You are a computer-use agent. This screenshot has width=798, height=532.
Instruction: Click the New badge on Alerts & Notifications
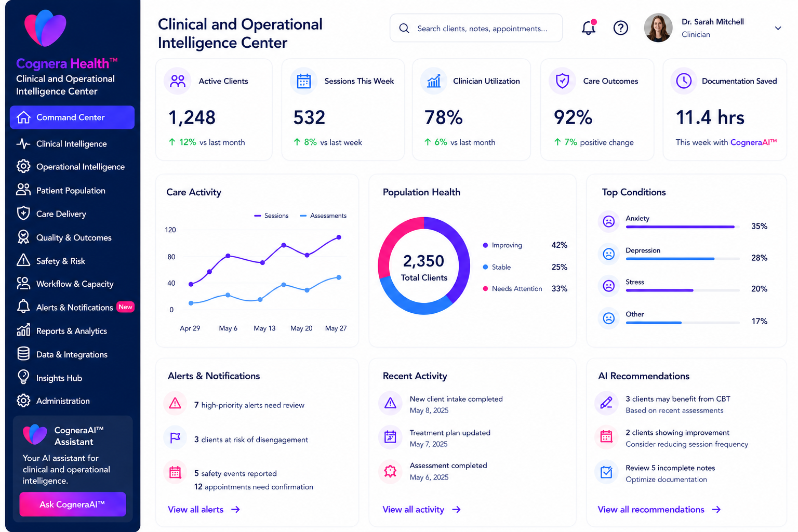coord(125,307)
